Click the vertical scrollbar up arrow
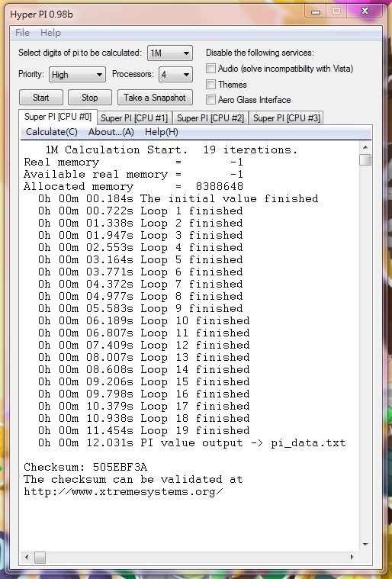Screen dimensions: 392x579 [365, 147]
